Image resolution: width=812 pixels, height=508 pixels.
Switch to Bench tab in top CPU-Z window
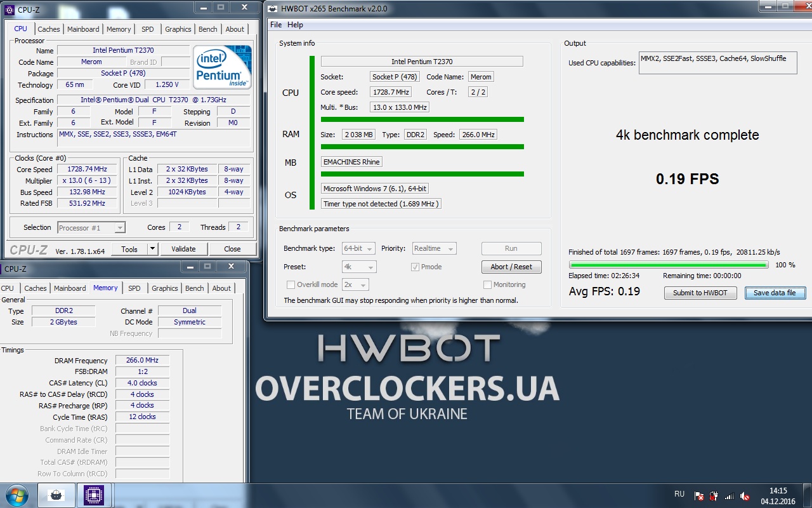(x=207, y=29)
